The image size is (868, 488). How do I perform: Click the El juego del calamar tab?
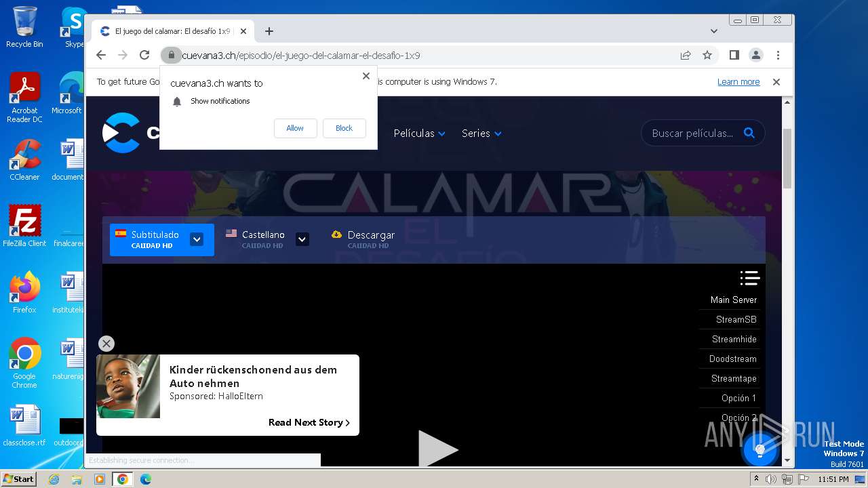(173, 31)
